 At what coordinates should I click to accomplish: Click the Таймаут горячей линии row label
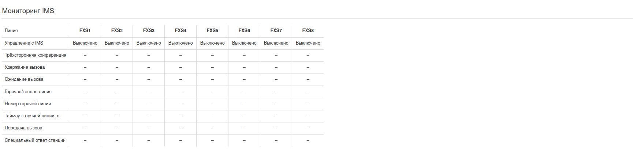pyautogui.click(x=32, y=116)
